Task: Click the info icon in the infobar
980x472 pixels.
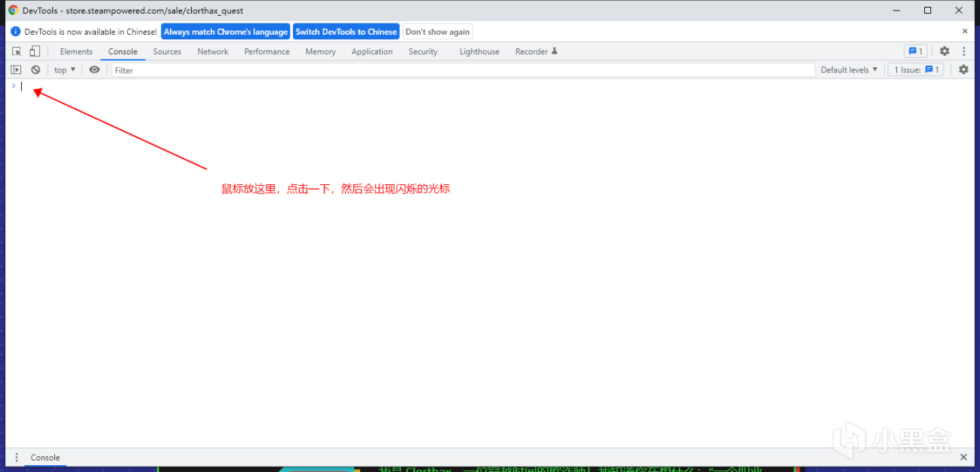Action: pos(15,32)
